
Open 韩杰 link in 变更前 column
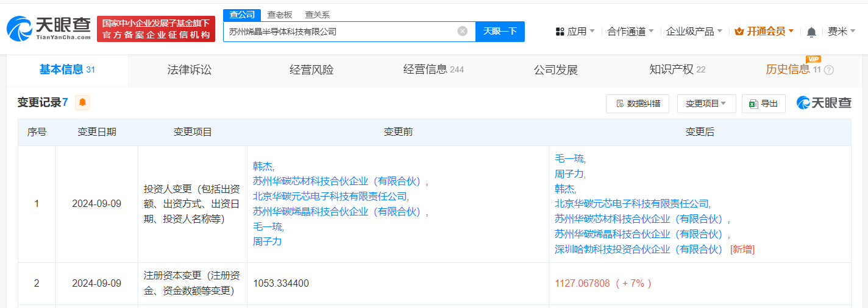point(263,166)
